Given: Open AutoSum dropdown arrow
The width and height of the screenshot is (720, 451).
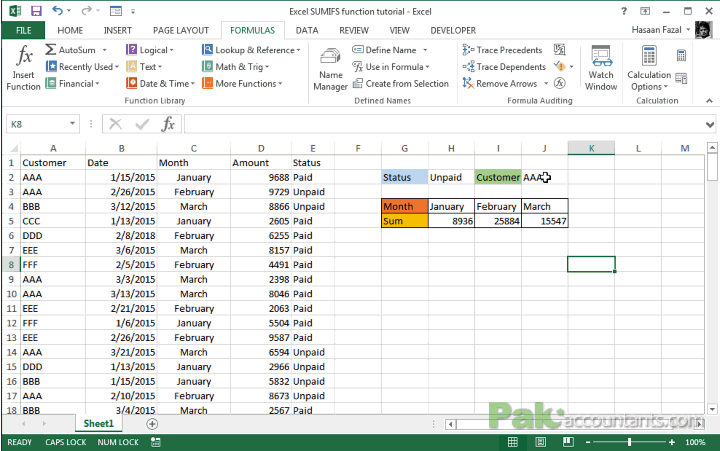Looking at the screenshot, I should [x=105, y=50].
